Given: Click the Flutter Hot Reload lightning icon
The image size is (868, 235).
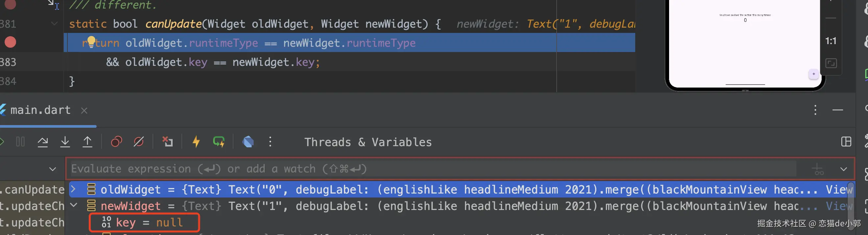Looking at the screenshot, I should 196,142.
